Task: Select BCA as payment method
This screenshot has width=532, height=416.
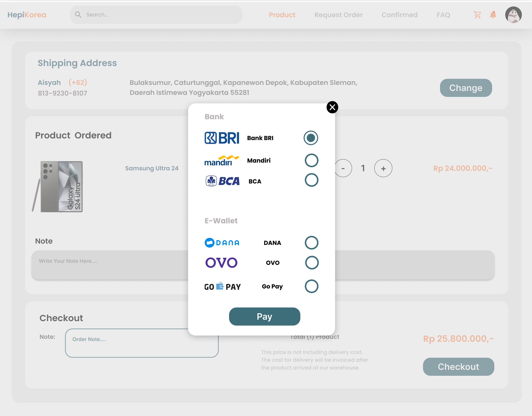Action: 311,180
